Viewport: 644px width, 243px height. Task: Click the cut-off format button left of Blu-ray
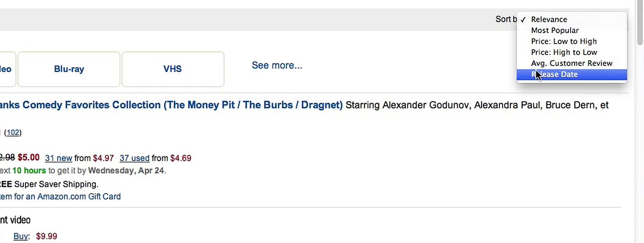click(x=7, y=69)
